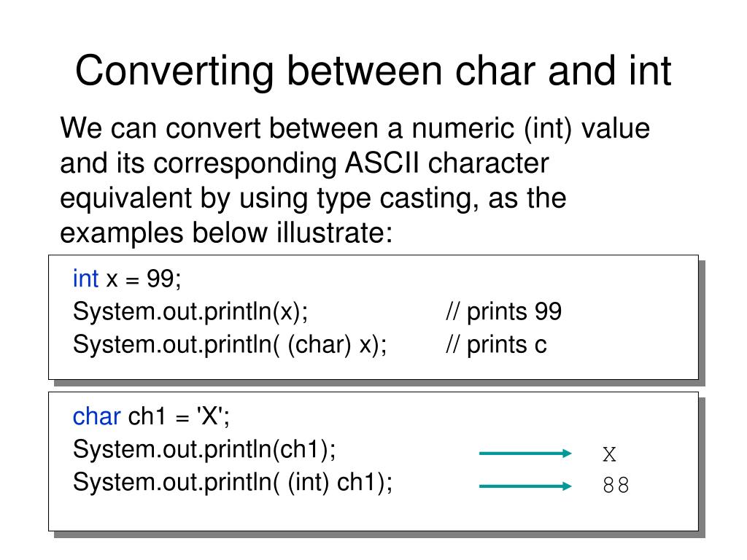Select the blue char keyword
Image resolution: width=747 pixels, height=560 pixels.
click(97, 416)
